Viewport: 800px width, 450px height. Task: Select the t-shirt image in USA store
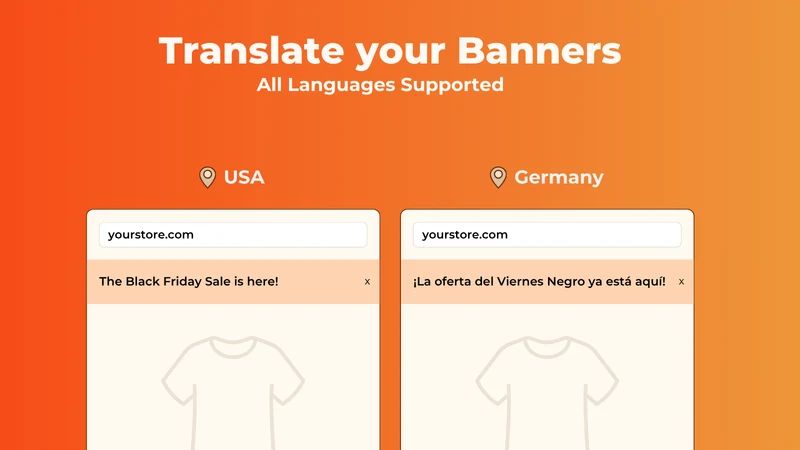pos(233,392)
